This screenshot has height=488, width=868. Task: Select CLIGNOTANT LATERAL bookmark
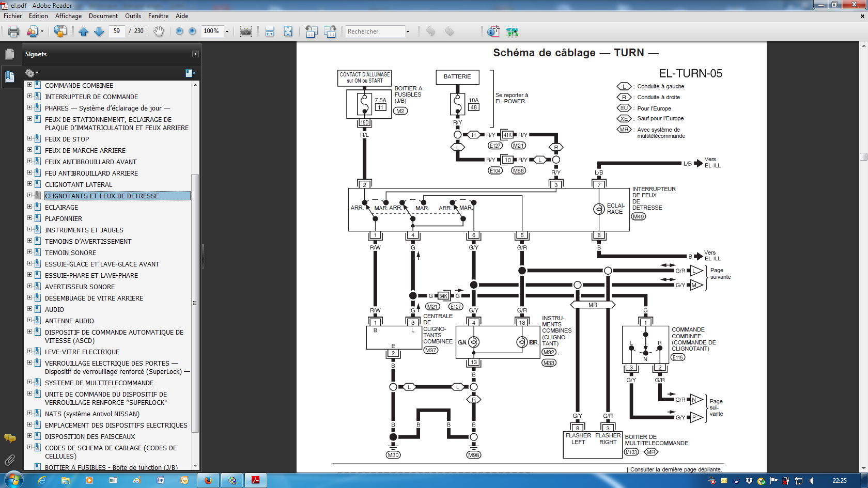click(79, 184)
